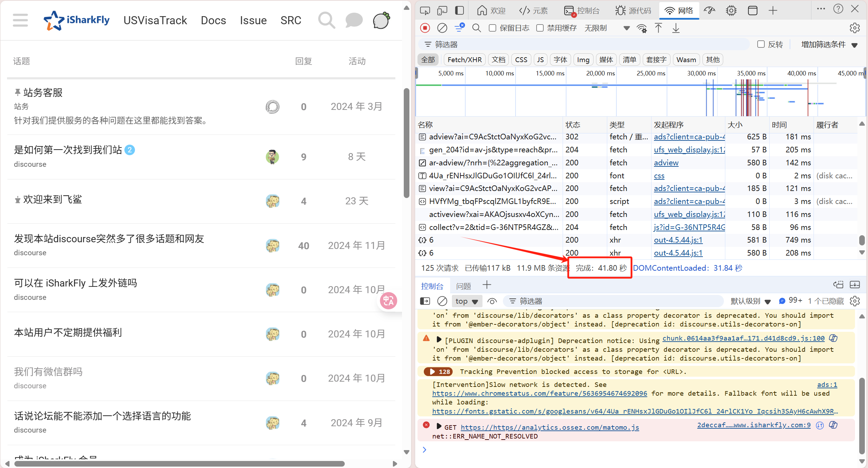Focus the console 筛选器 input field

click(x=613, y=301)
